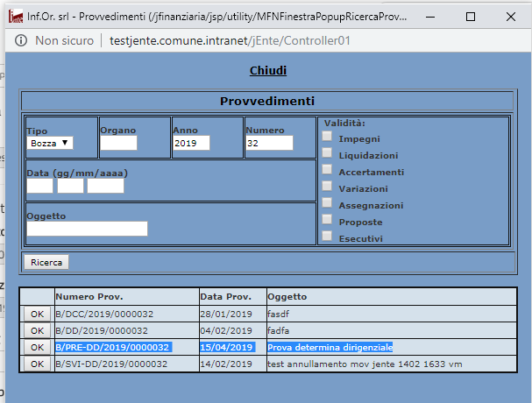Choose OK for B/DD/2019/0000032
Screen dimensions: 532x403
tap(37, 330)
